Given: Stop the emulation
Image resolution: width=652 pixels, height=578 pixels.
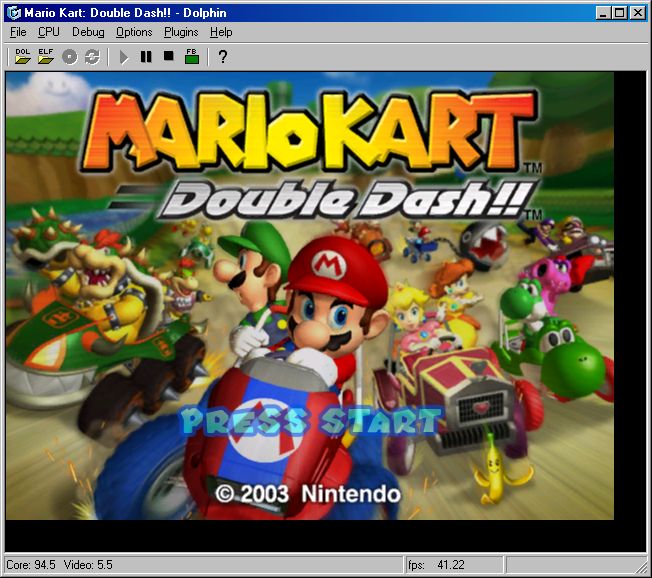Looking at the screenshot, I should coord(168,56).
